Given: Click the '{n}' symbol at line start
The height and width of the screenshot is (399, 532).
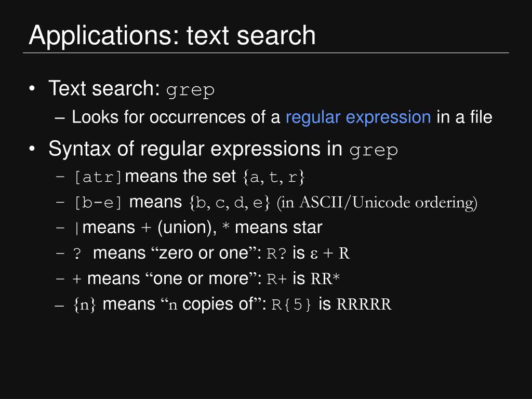Looking at the screenshot, I should (x=85, y=304).
